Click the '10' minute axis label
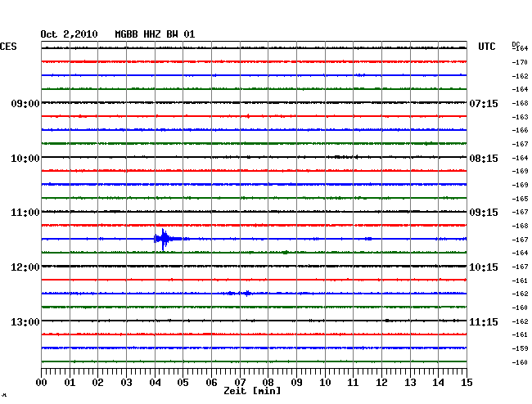 coord(325,382)
